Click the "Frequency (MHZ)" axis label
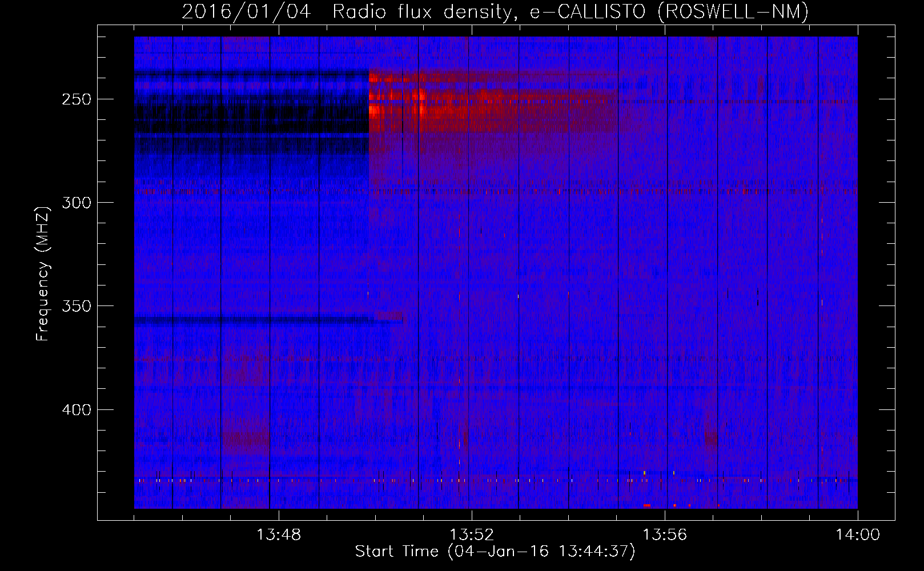This screenshot has height=571, width=924. click(43, 274)
